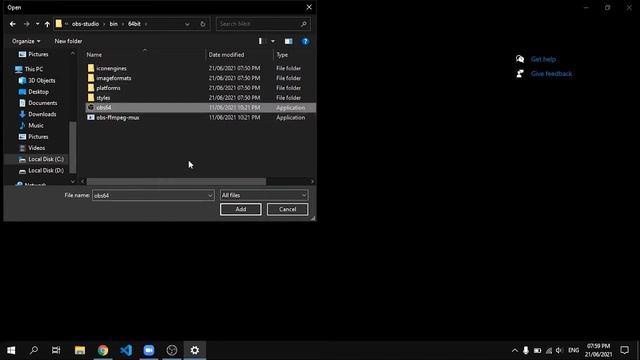Open the dialog help icon
This screenshot has height=360, width=640.
(305, 41)
